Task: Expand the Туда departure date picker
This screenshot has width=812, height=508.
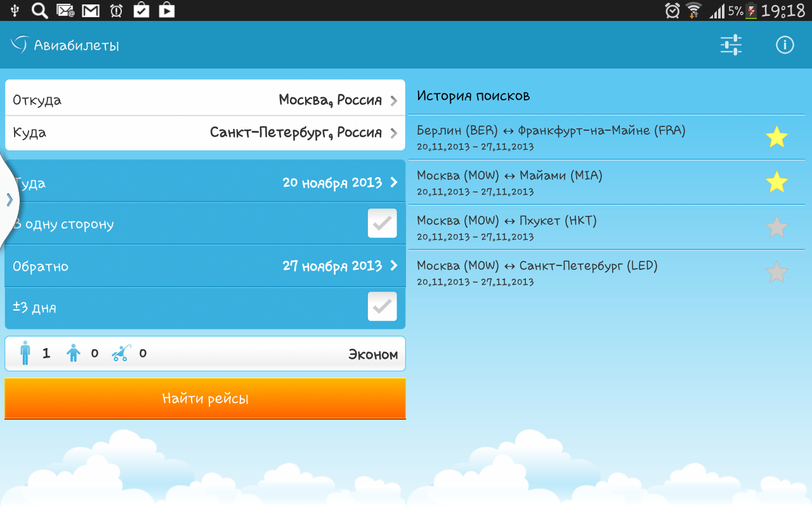Action: click(205, 183)
